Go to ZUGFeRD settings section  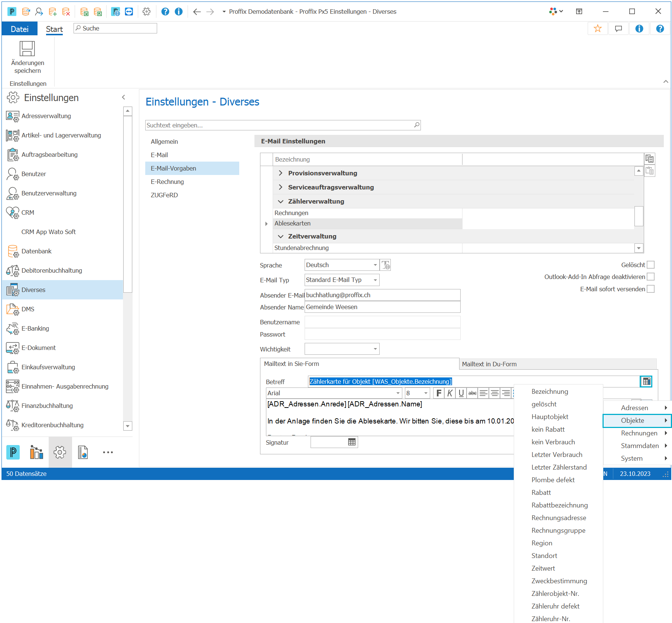coord(164,195)
